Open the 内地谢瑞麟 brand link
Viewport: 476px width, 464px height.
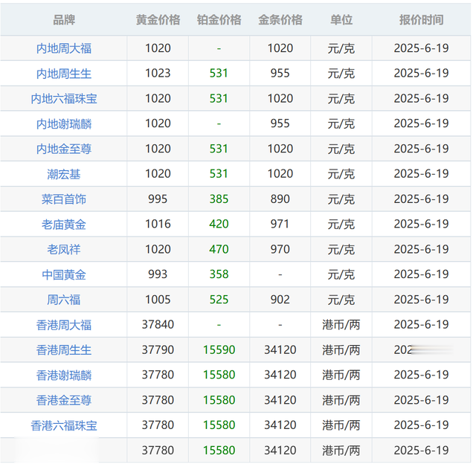pos(64,124)
